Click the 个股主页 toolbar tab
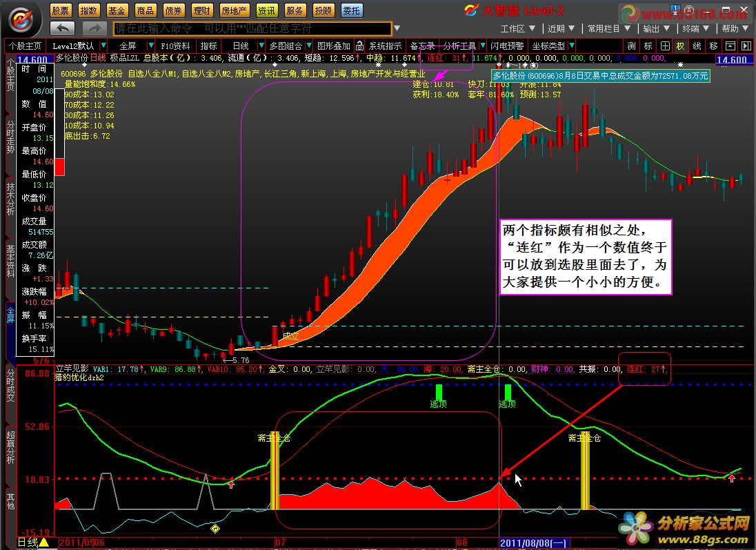Viewport: 756px width, 550px height. tap(25, 46)
